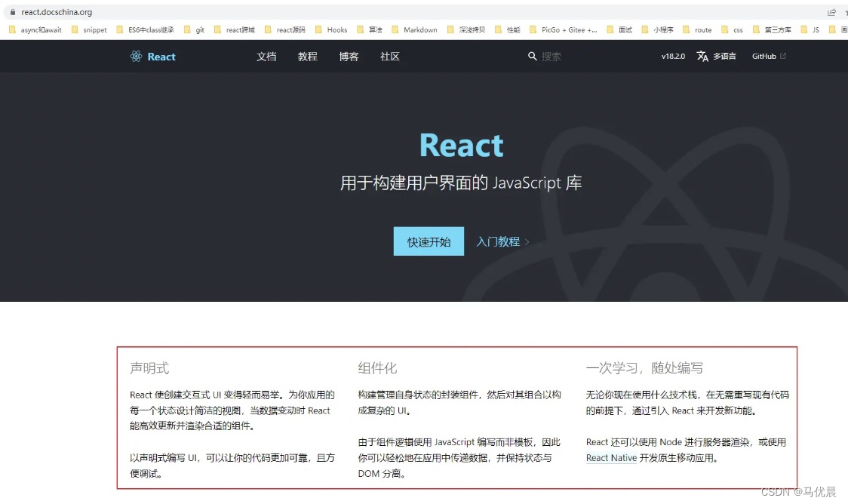
Task: Open the 小程序 bookmark folder
Action: click(657, 29)
